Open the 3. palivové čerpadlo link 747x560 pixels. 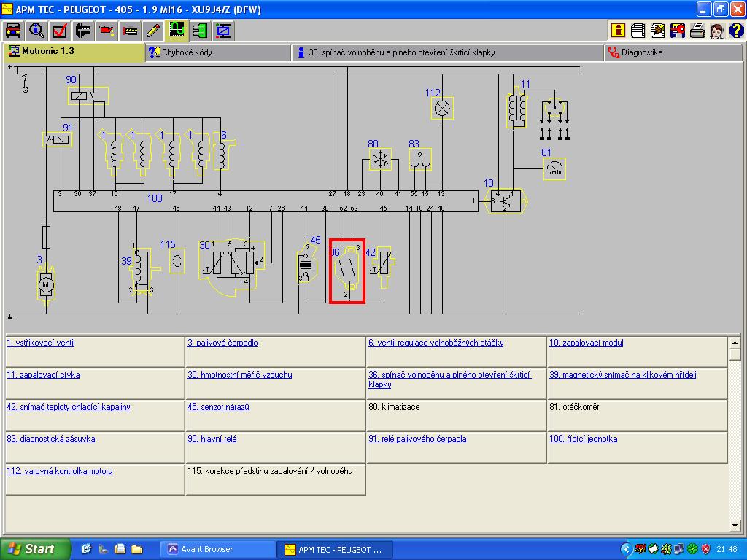pyautogui.click(x=222, y=343)
